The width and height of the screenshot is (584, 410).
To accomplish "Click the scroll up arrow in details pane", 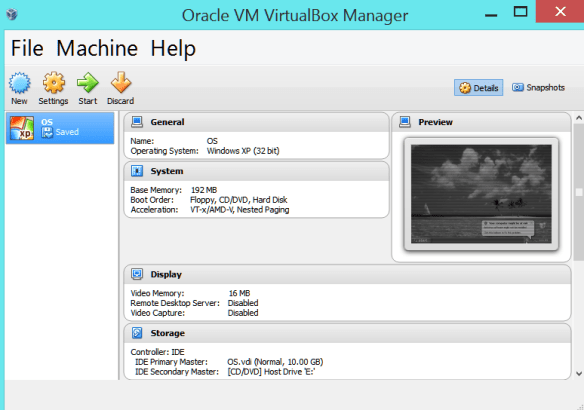I will tap(579, 118).
